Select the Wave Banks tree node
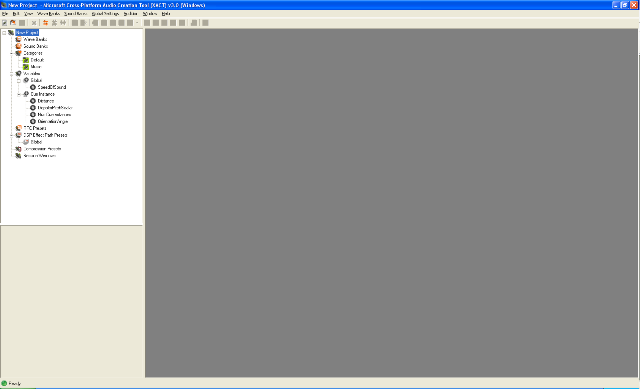Viewport: 640px width, 389px height. pos(35,40)
